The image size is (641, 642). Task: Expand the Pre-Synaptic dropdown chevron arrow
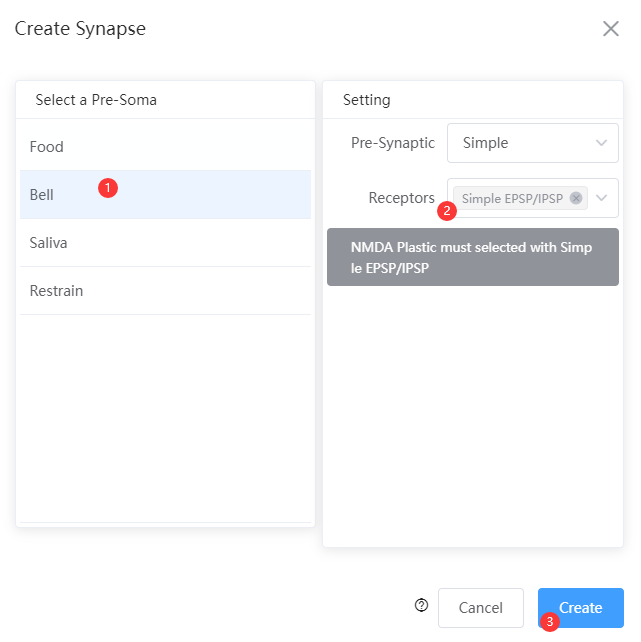pyautogui.click(x=601, y=143)
